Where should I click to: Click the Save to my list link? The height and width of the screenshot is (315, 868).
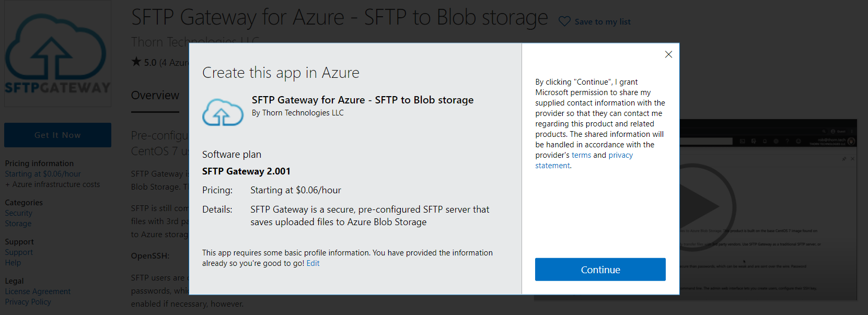pos(603,22)
